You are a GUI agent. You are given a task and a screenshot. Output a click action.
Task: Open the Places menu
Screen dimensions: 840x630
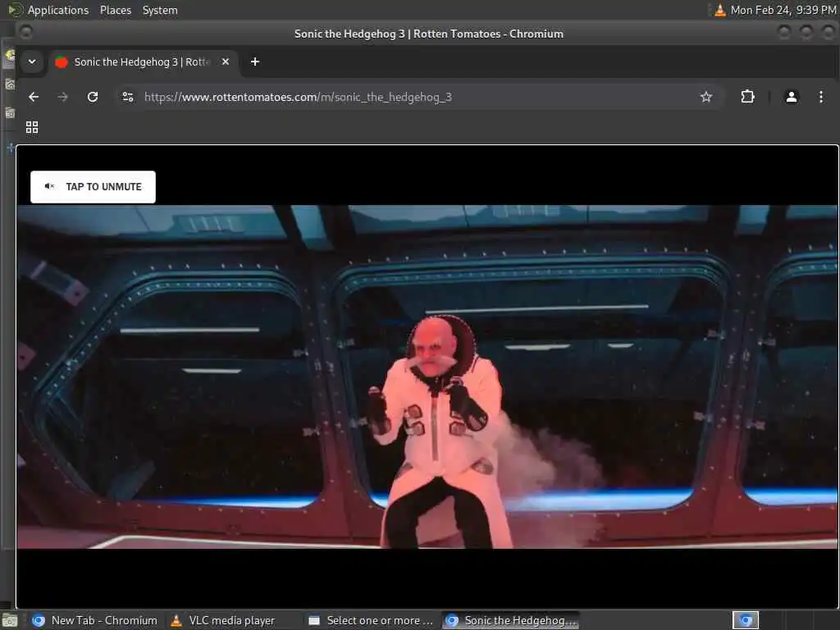click(116, 10)
